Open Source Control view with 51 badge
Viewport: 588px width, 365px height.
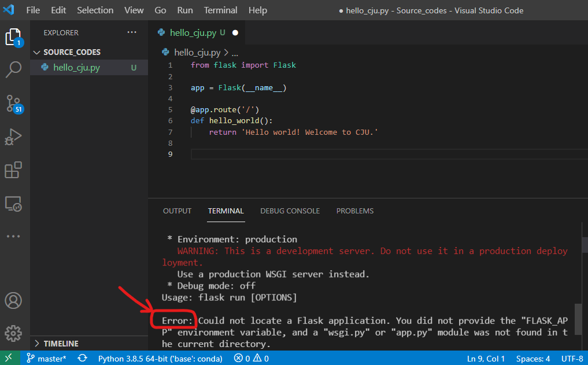tap(14, 104)
